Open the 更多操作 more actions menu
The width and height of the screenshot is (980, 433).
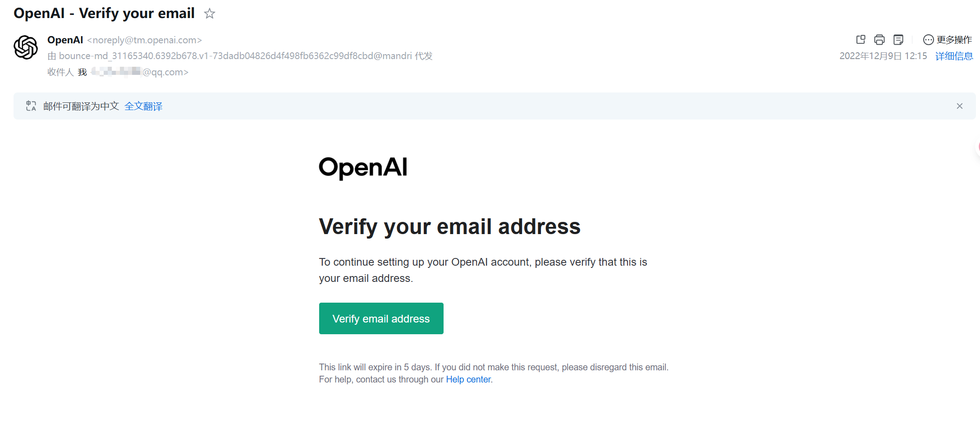tap(948, 40)
